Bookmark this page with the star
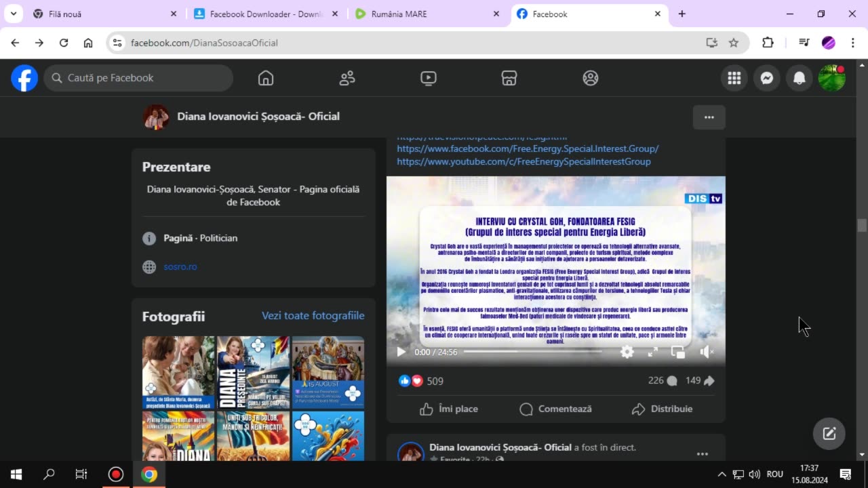 (x=733, y=43)
